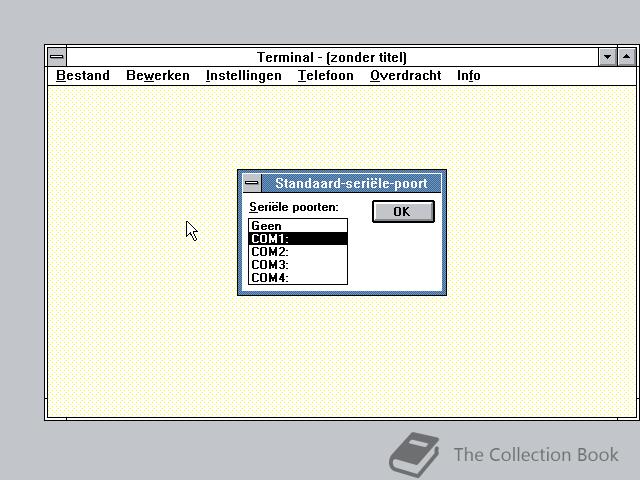Open Standaard-seriële-poort dialog control menu box
The image size is (640, 480).
252,183
